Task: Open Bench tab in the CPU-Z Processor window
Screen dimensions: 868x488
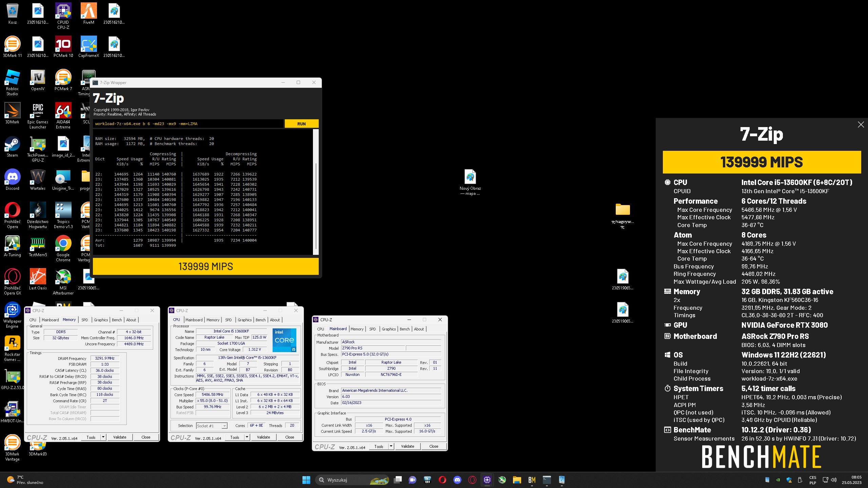Action: point(260,320)
